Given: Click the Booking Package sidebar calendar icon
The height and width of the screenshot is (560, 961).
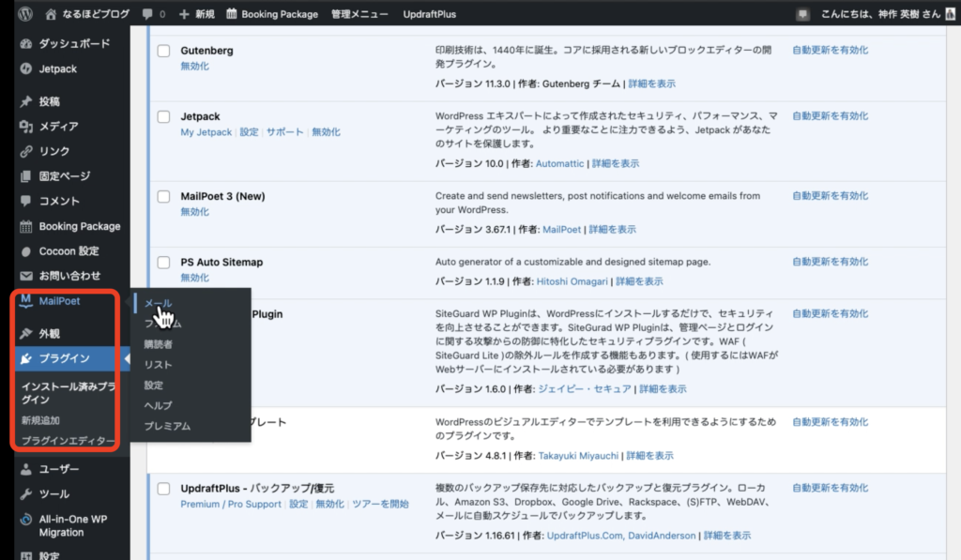Looking at the screenshot, I should [25, 226].
